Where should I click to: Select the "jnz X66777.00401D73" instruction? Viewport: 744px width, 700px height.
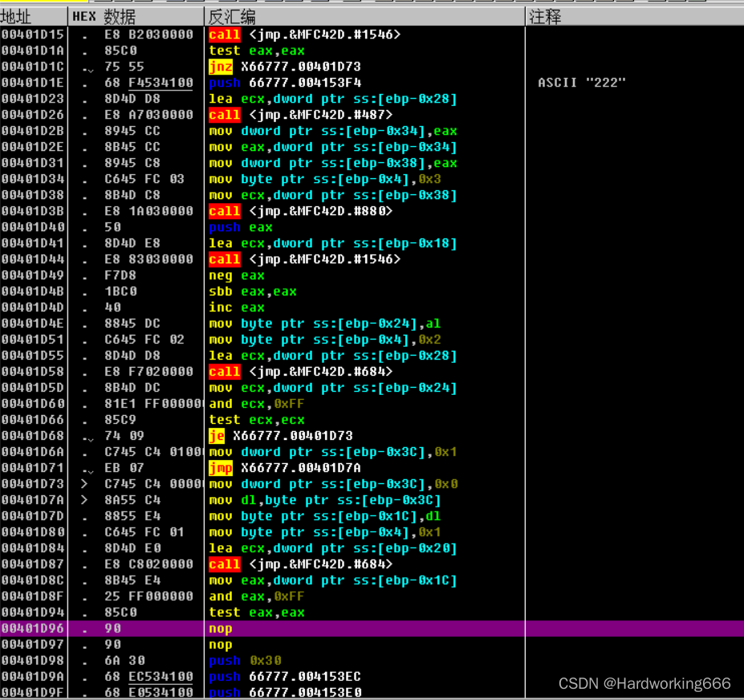pyautogui.click(x=285, y=67)
